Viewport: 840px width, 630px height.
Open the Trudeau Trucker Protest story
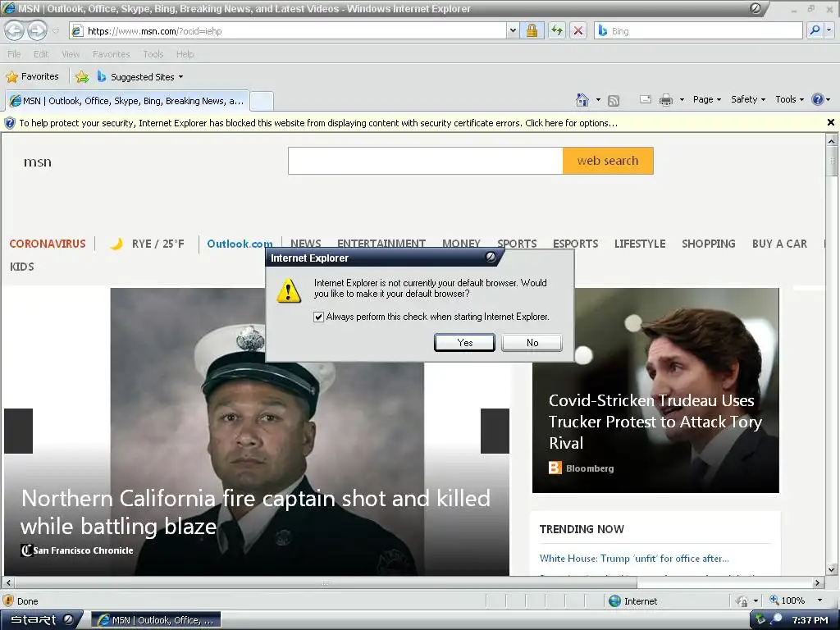point(655,422)
